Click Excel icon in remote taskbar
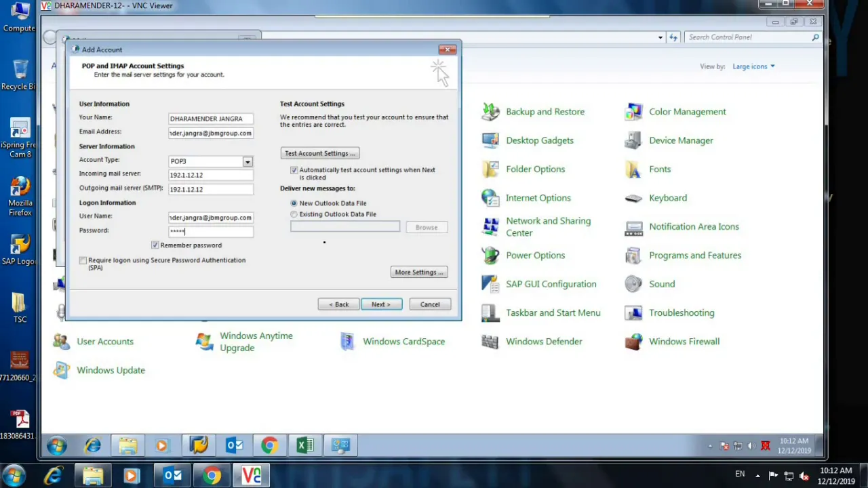Screen dimensions: 868x488 tap(305, 445)
